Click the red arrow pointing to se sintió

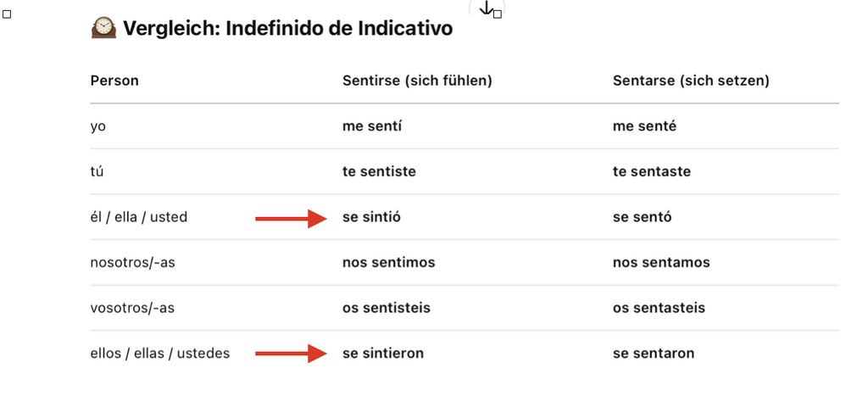click(292, 219)
